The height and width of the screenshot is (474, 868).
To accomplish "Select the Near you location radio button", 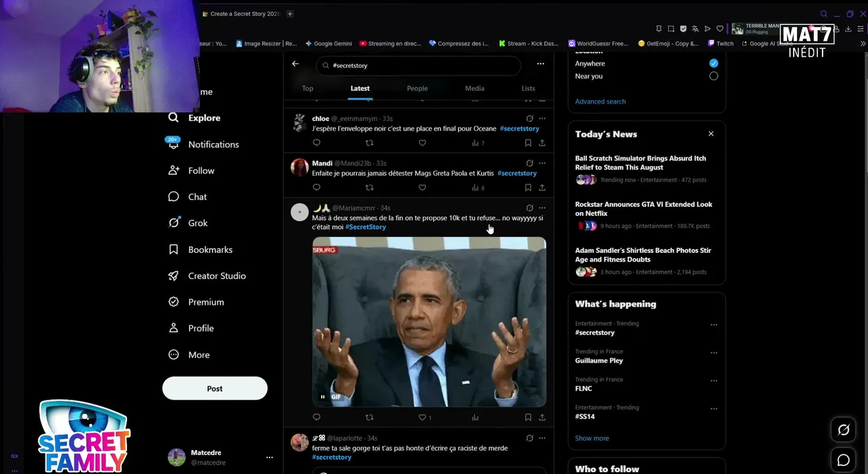I will click(713, 76).
